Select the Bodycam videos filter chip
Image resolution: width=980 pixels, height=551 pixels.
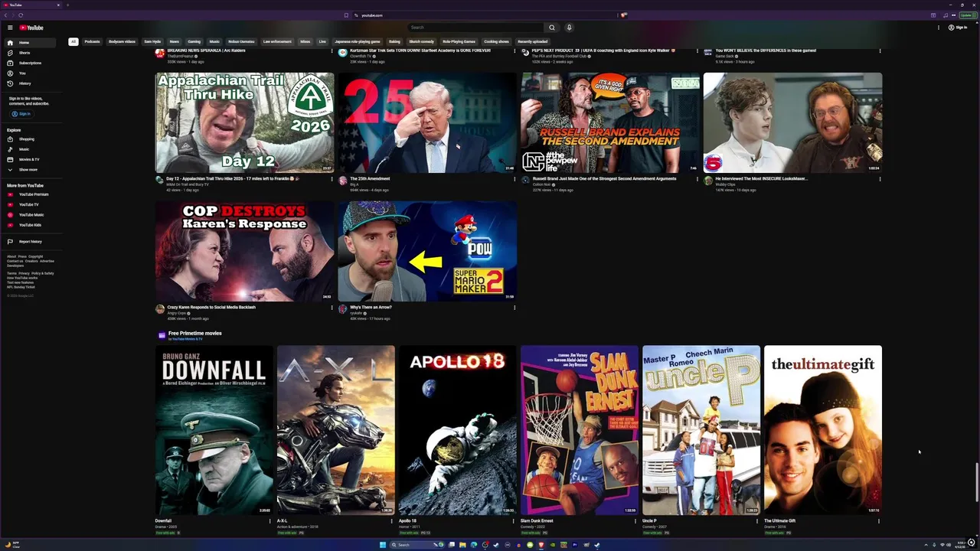click(122, 41)
